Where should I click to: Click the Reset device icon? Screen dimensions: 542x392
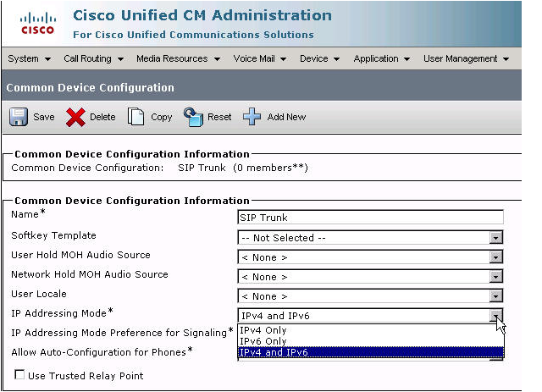pyautogui.click(x=193, y=117)
